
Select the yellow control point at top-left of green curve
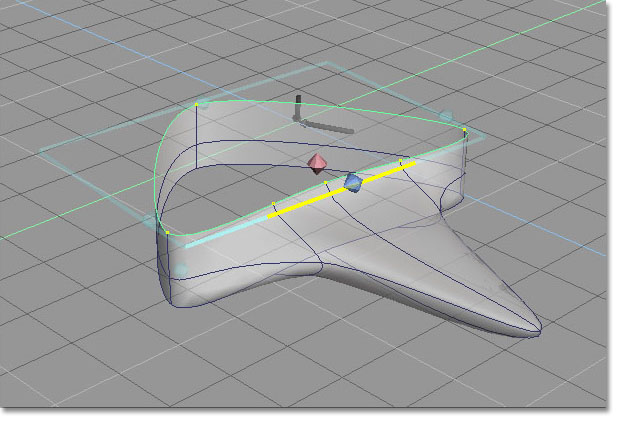click(198, 102)
